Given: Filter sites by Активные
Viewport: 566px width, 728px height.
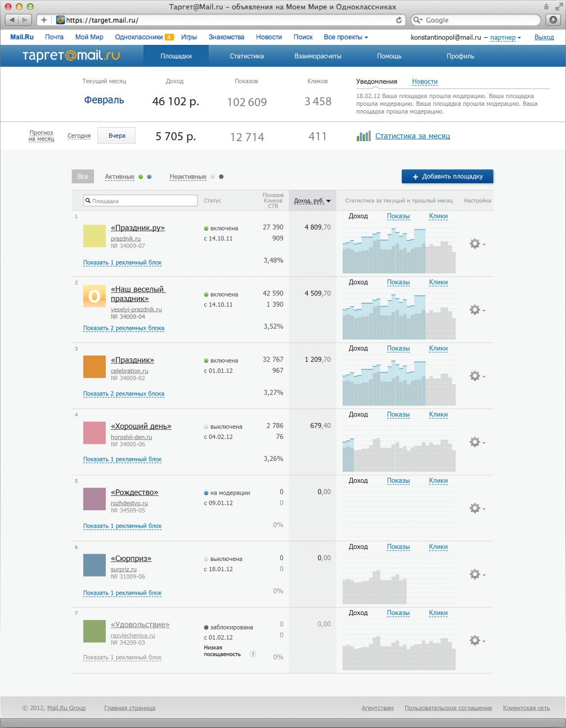Looking at the screenshot, I should (119, 177).
